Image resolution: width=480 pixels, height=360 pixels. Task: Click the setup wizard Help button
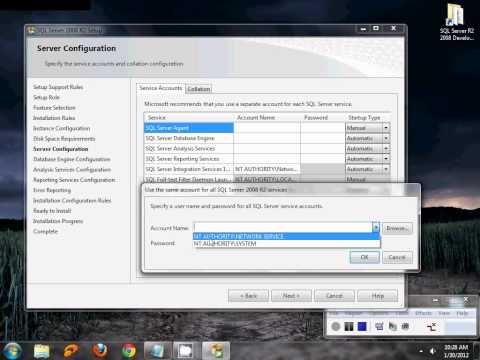click(377, 296)
